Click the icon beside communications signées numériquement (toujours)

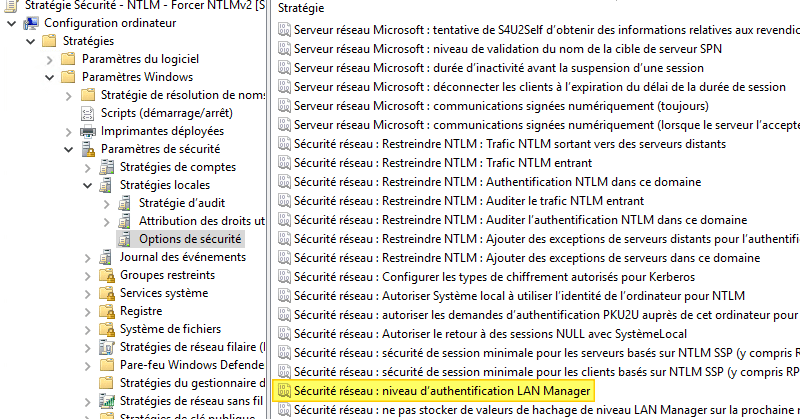284,106
